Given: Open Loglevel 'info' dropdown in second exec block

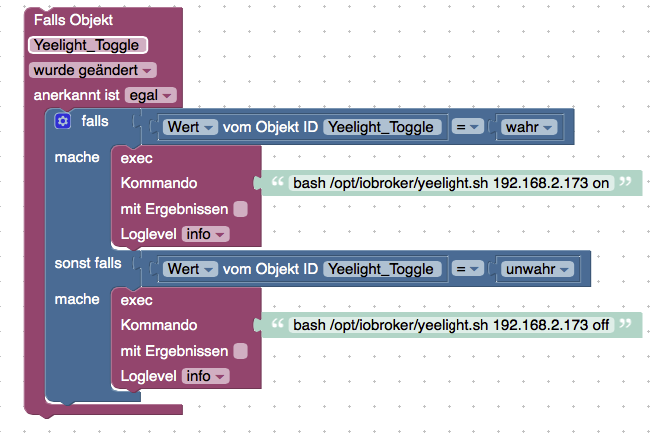Looking at the screenshot, I should [x=206, y=376].
